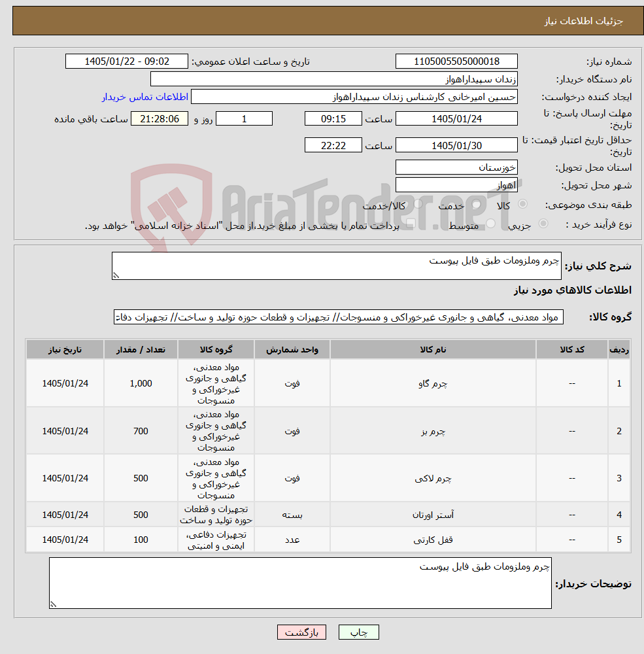Click the province field خوزستان
Screen dimensions: 644x654
pos(456,167)
